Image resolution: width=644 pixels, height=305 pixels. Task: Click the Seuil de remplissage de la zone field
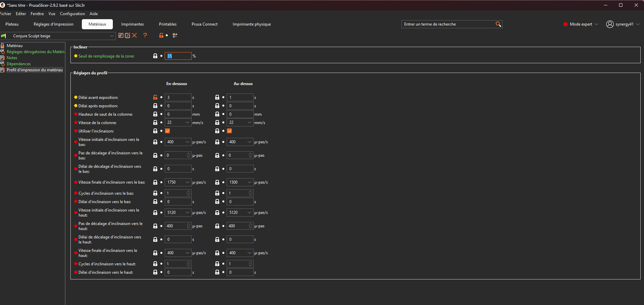click(178, 56)
